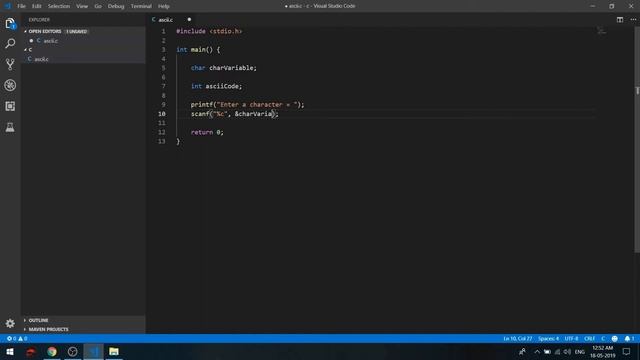The width and height of the screenshot is (640, 360).
Task: Click feedback smiley icon in status bar
Action: coord(614,338)
